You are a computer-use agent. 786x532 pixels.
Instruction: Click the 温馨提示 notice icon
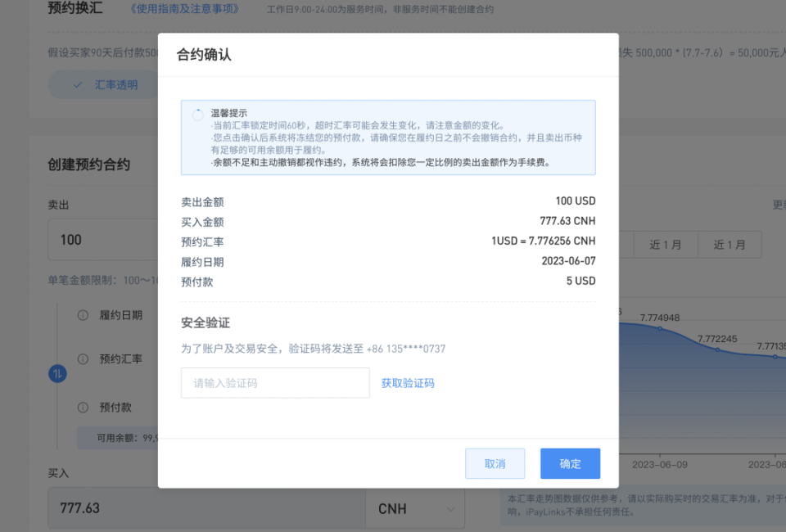(x=197, y=115)
